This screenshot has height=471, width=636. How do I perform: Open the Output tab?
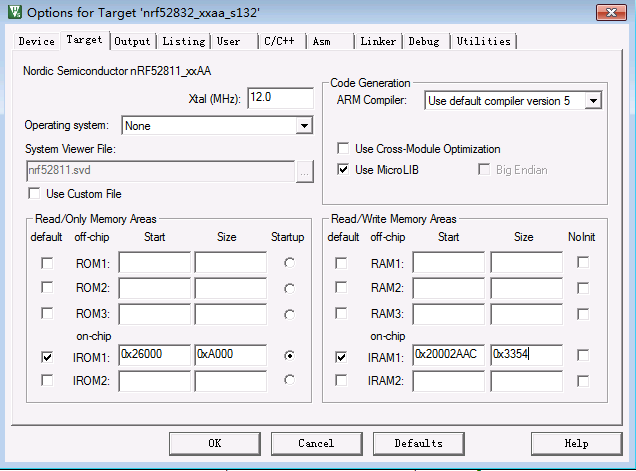tap(132, 41)
